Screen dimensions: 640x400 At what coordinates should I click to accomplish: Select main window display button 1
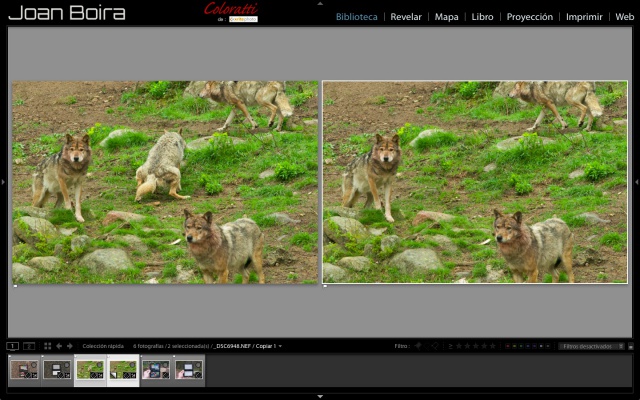pyautogui.click(x=13, y=346)
